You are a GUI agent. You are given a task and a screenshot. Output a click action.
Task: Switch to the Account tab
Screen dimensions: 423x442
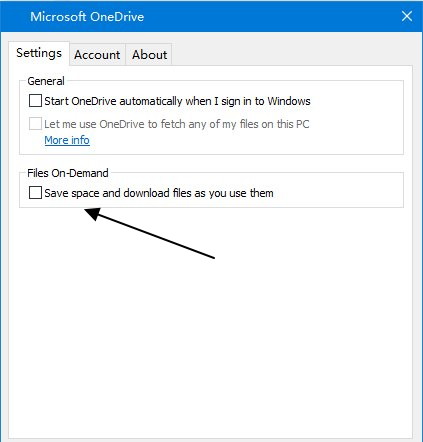(x=97, y=55)
